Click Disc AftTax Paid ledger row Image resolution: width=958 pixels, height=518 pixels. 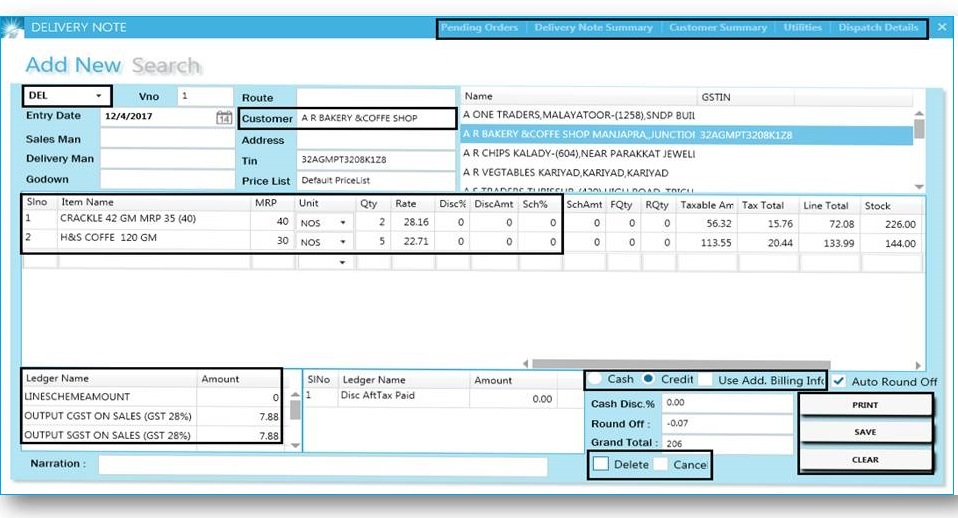pos(443,397)
